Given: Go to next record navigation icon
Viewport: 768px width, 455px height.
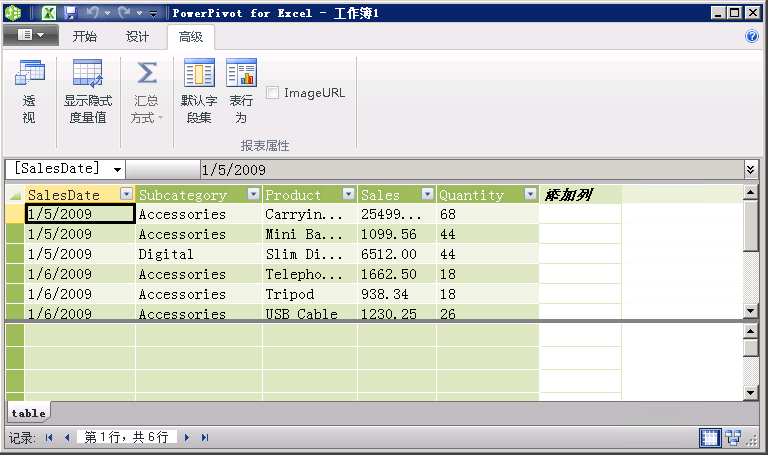Looking at the screenshot, I should pyautogui.click(x=187, y=437).
